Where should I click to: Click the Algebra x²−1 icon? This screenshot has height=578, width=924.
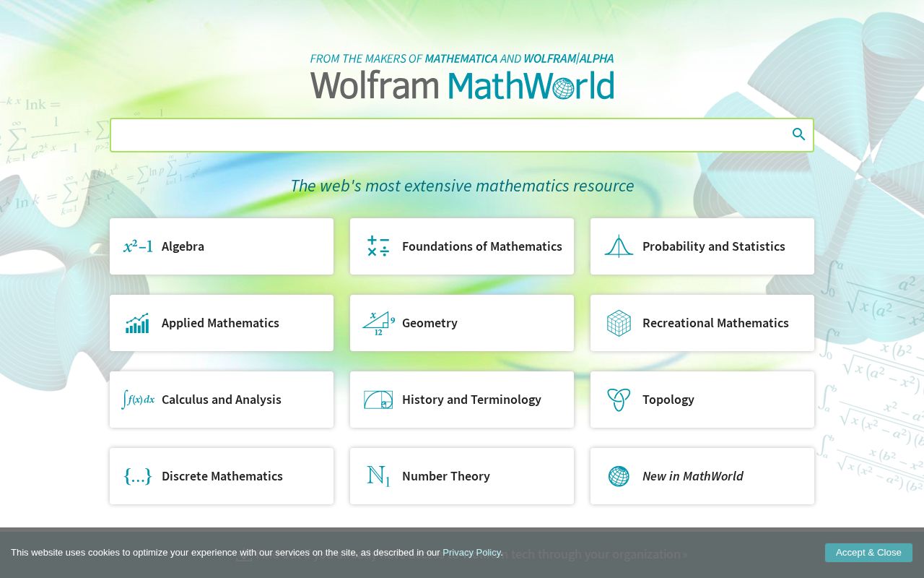[137, 246]
